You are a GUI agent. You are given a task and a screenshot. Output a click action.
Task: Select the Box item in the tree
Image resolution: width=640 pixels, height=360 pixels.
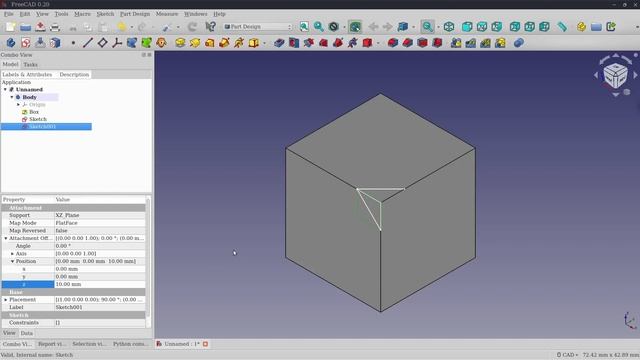(x=34, y=112)
